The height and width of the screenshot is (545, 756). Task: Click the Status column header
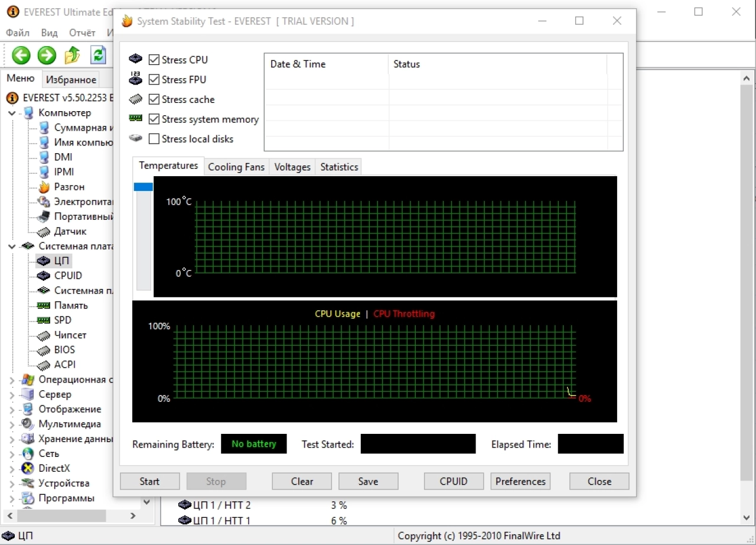point(497,64)
